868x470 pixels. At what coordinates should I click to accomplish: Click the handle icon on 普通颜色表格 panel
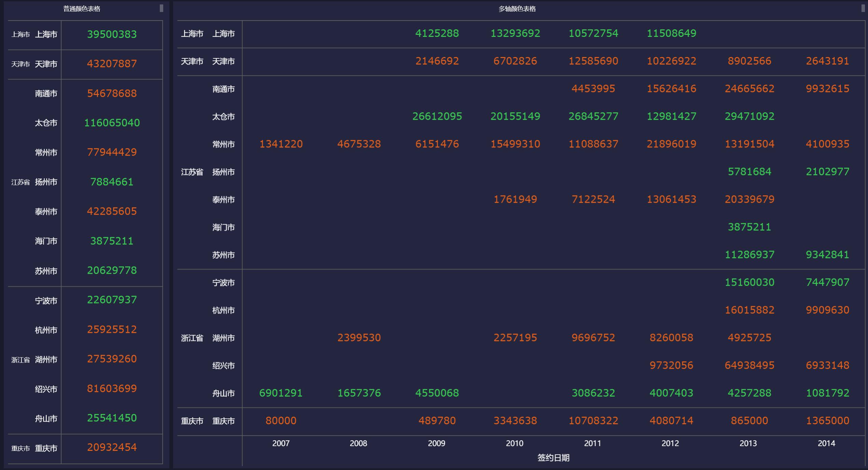[162, 8]
